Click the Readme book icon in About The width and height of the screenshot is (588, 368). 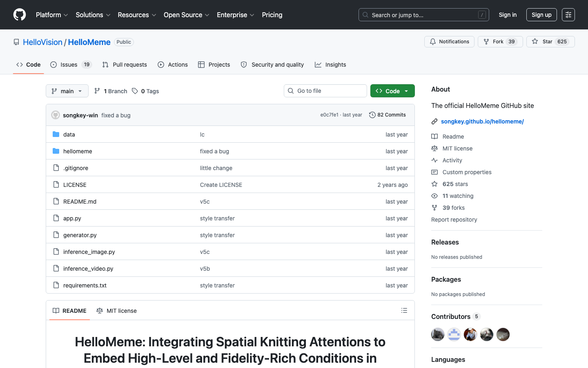tap(434, 137)
